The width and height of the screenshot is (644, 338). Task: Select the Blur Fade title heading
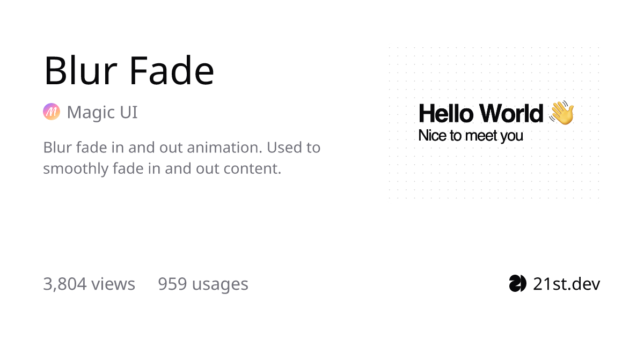pyautogui.click(x=129, y=71)
